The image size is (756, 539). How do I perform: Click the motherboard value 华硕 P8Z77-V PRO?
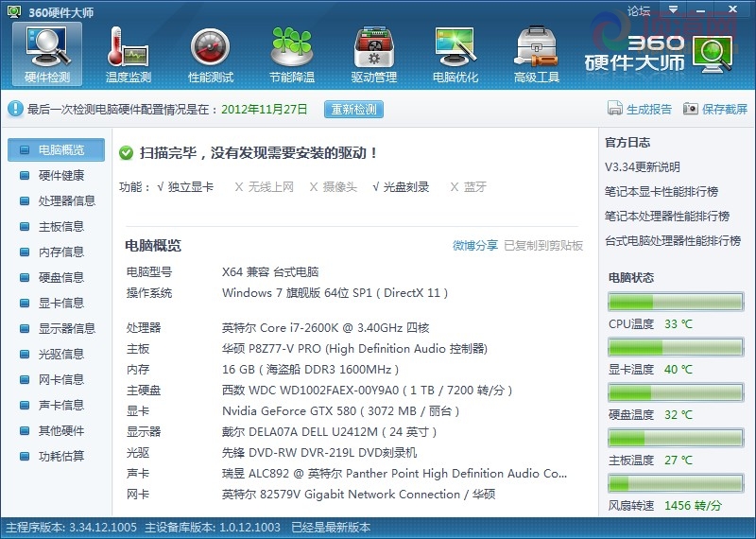tap(355, 349)
